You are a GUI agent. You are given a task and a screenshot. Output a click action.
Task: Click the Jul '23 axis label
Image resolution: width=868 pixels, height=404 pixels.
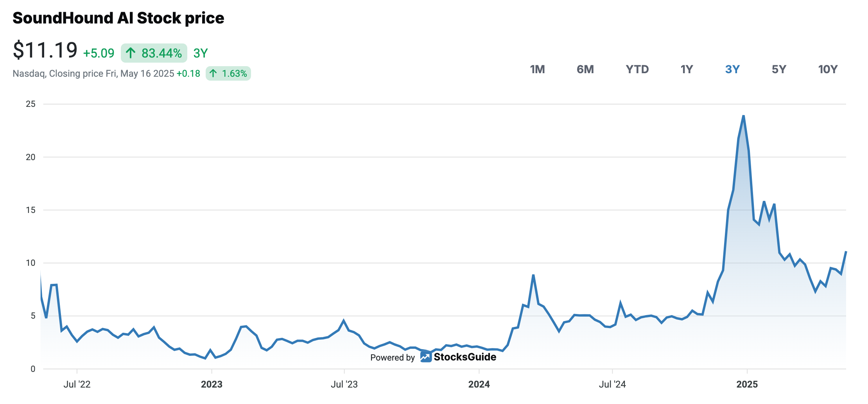coord(344,384)
